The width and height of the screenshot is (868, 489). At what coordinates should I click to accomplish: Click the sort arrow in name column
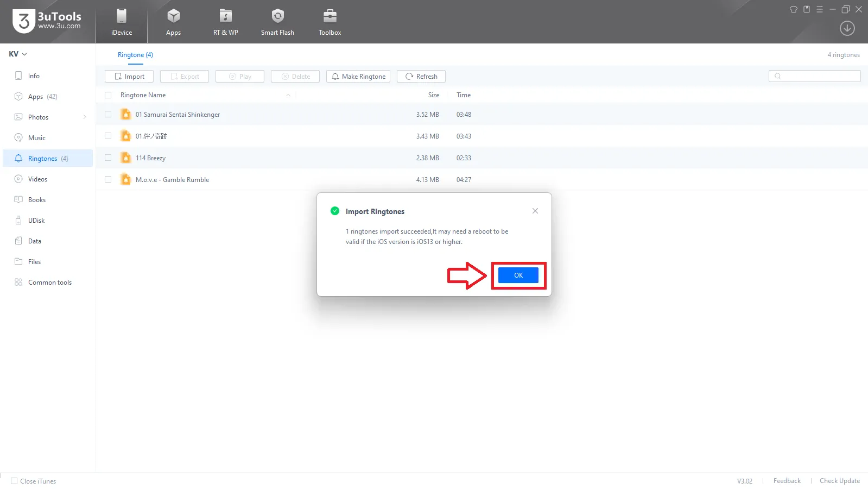tap(288, 95)
